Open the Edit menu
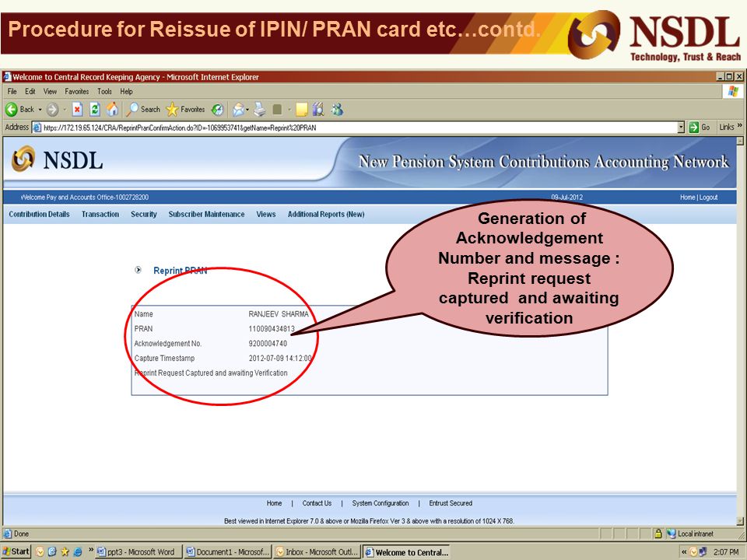747x560 pixels. (30, 92)
